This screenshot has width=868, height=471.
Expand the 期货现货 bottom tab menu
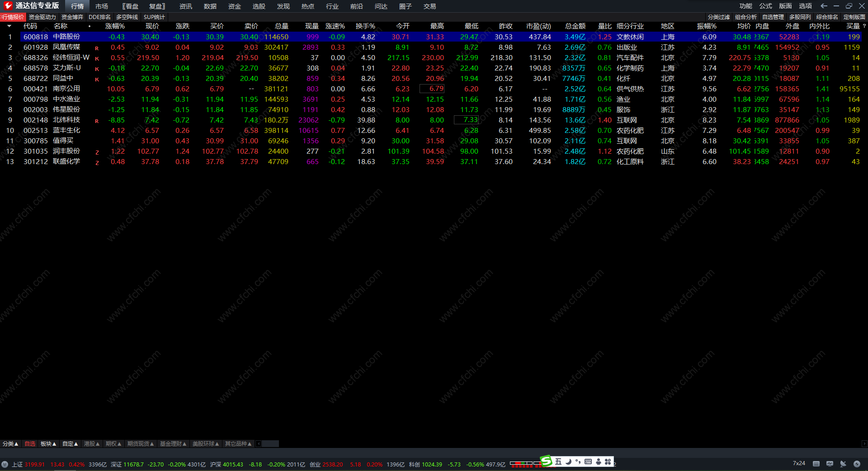click(x=141, y=444)
